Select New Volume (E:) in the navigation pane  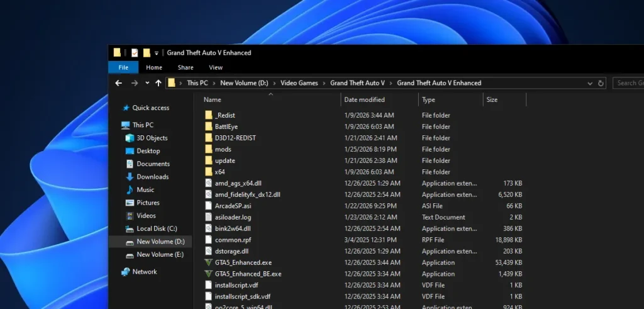(x=160, y=254)
